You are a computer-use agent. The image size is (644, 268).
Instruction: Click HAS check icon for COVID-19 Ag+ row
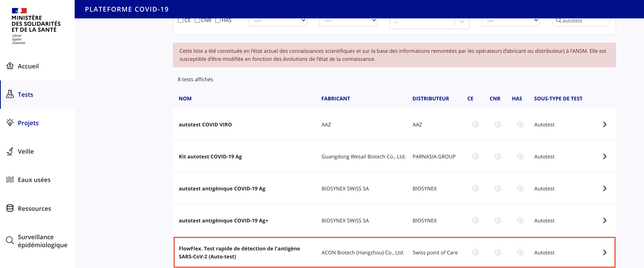coord(520,220)
